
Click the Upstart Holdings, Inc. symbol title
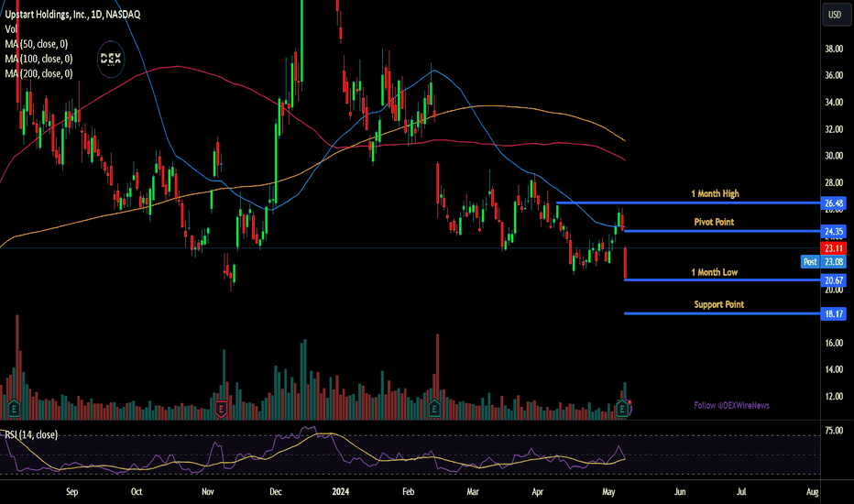(72, 15)
